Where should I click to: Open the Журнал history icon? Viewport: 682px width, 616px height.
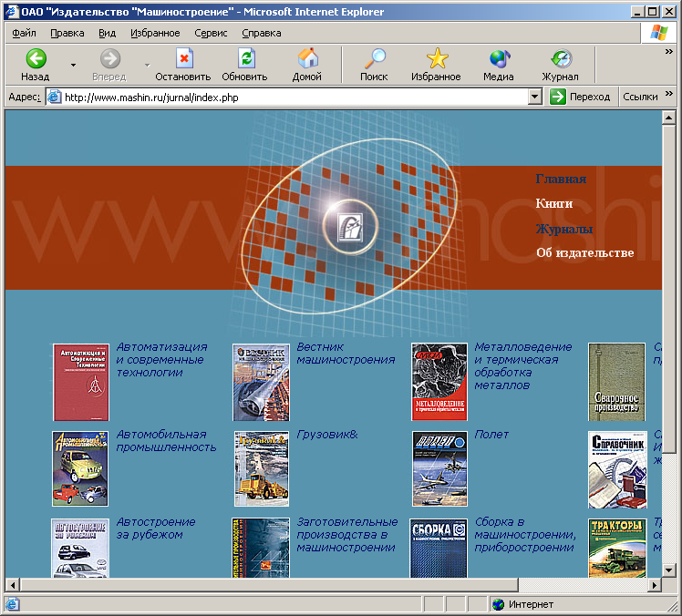tap(561, 58)
